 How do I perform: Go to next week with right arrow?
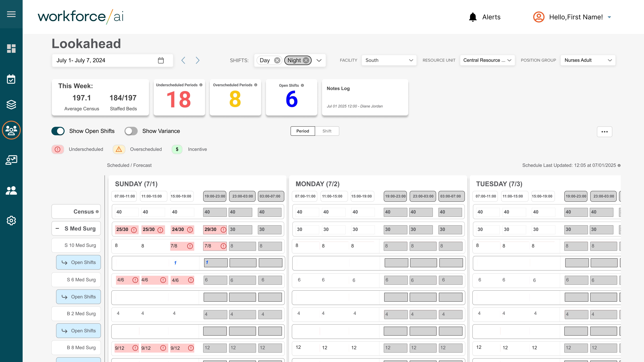(198, 60)
